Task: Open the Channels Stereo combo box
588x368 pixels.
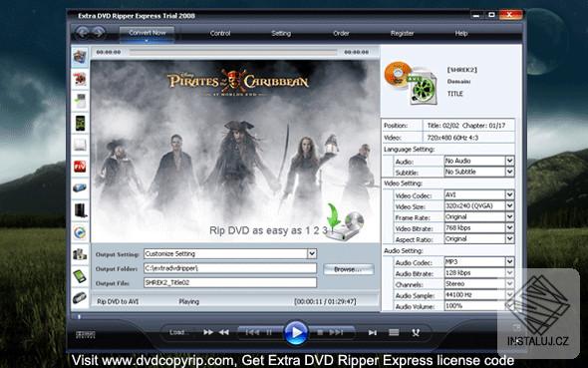Action: (479, 284)
